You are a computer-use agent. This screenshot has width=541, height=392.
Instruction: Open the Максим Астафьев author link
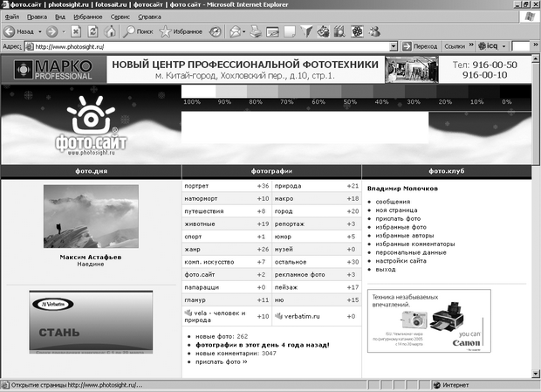pyautogui.click(x=91, y=257)
